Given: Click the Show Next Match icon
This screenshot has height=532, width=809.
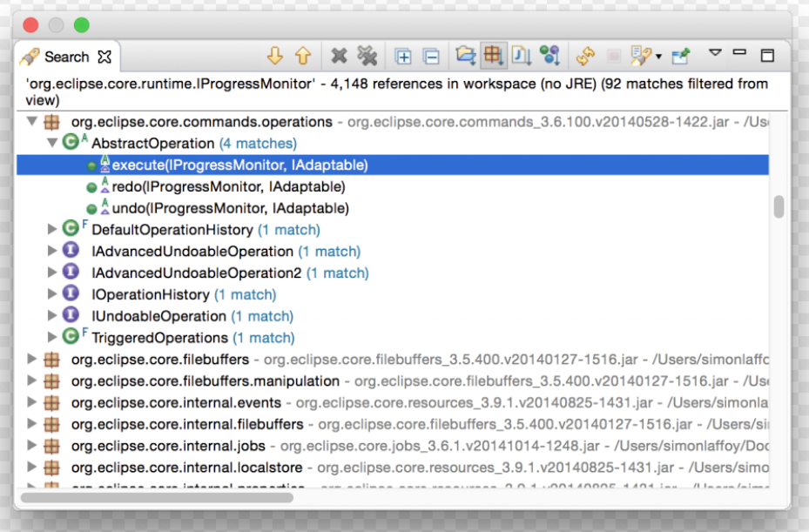Looking at the screenshot, I should coord(276,55).
